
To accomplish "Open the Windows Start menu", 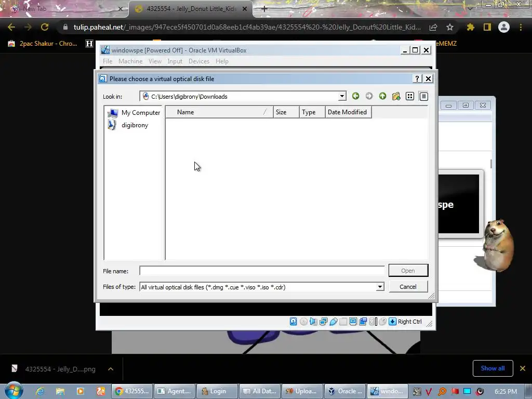I will pos(14,391).
